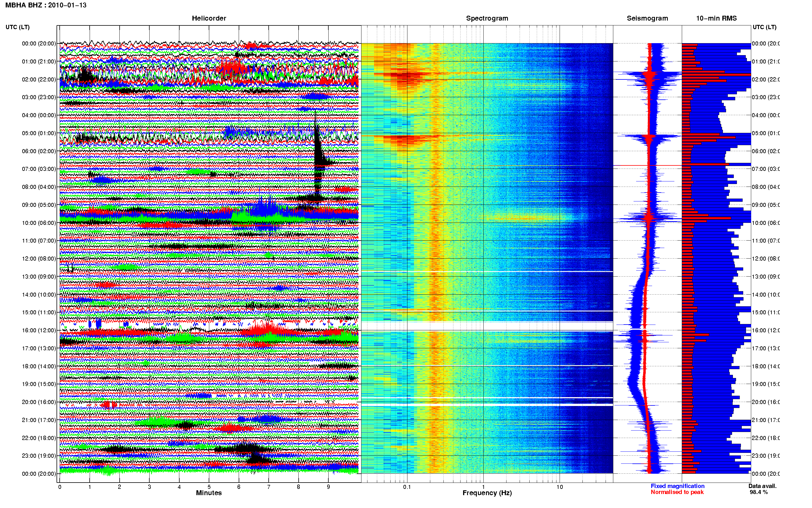Click the left '04:00 (00:00)' time label
Screen dimensions: 812x508
39,115
